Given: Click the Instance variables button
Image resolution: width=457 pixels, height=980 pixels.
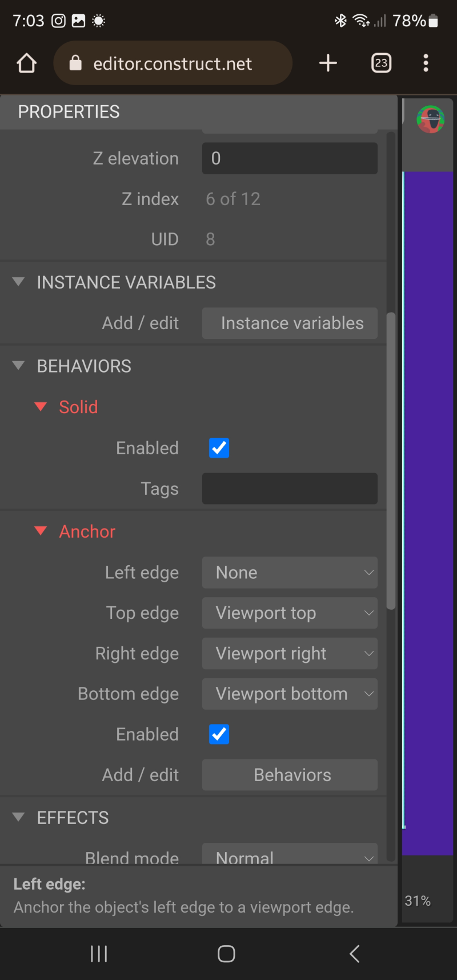Looking at the screenshot, I should (290, 323).
